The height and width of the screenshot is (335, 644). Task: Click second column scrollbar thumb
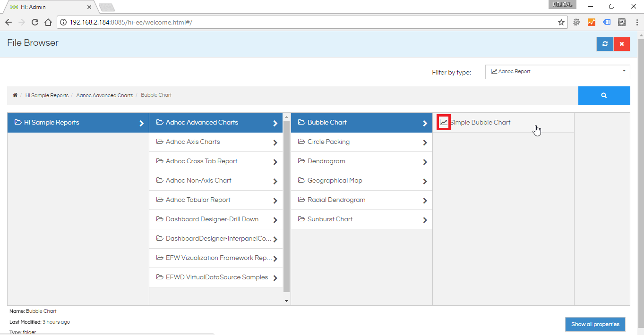(x=286, y=206)
